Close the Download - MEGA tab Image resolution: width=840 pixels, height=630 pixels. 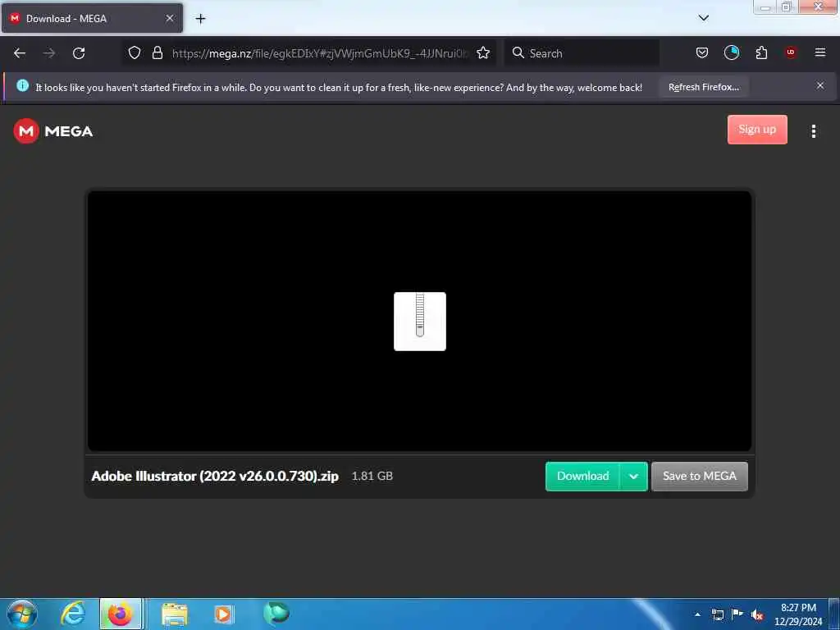coord(169,18)
